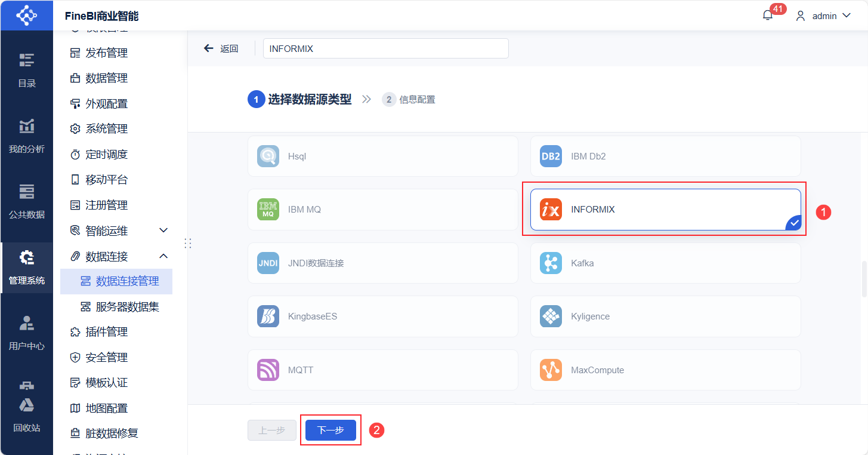This screenshot has width=868, height=455.
Task: Click the 上一步 previous button
Action: [x=272, y=431]
